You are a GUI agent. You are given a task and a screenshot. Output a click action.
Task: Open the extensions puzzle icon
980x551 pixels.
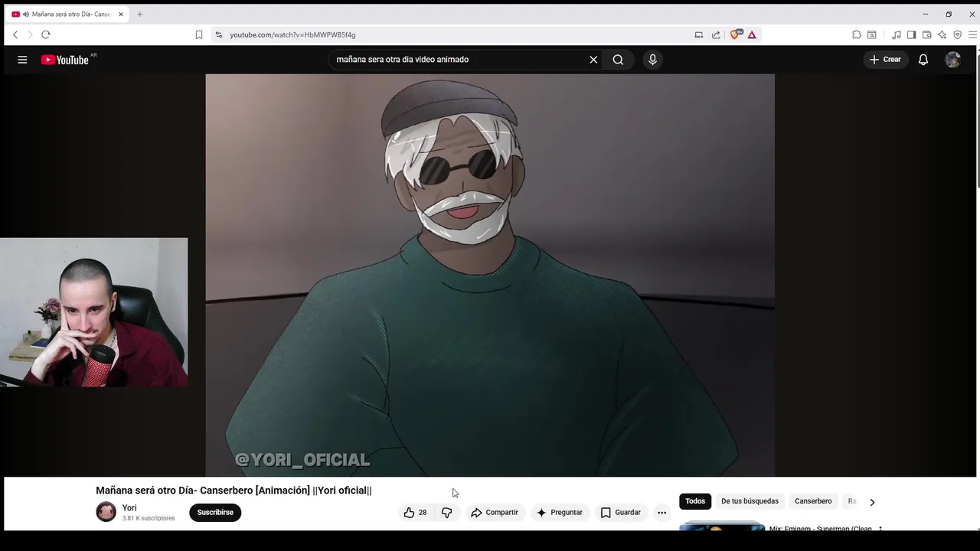tap(857, 34)
